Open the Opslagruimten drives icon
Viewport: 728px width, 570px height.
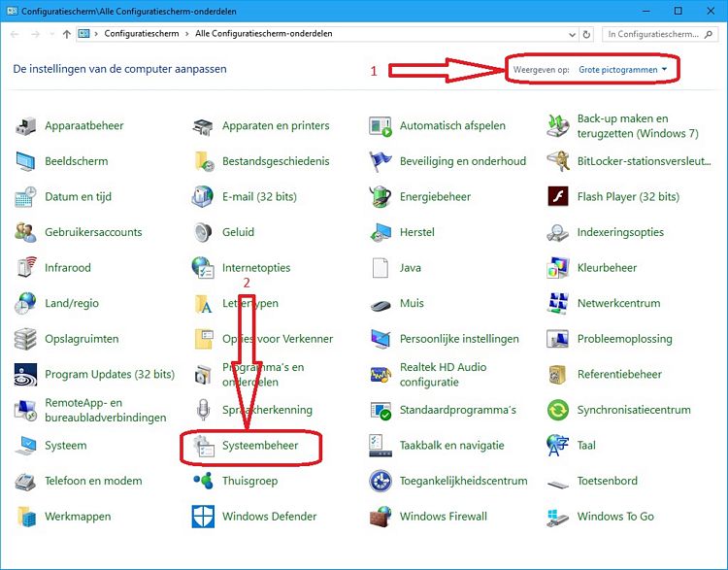click(25, 339)
